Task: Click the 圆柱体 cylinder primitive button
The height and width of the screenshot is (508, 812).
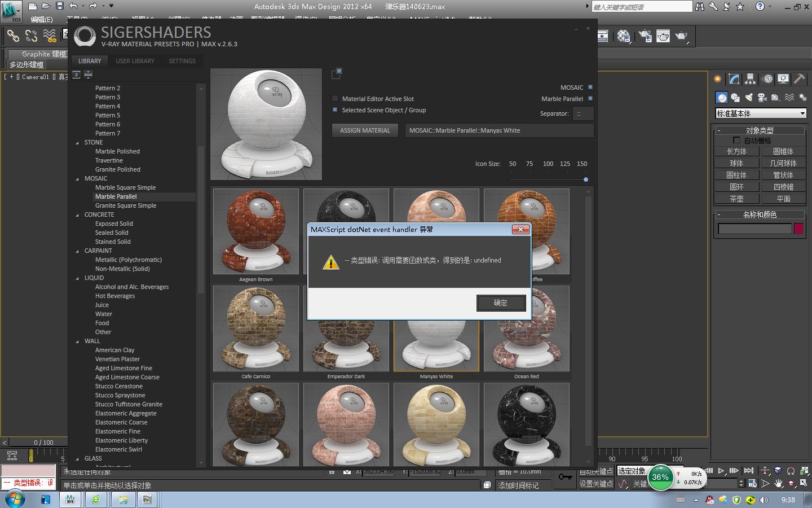Action: coord(736,175)
